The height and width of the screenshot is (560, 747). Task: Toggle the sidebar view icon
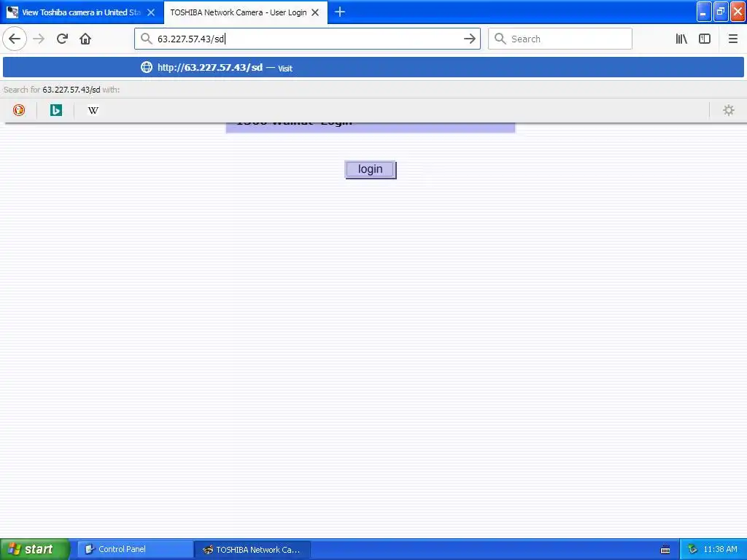[x=705, y=39]
